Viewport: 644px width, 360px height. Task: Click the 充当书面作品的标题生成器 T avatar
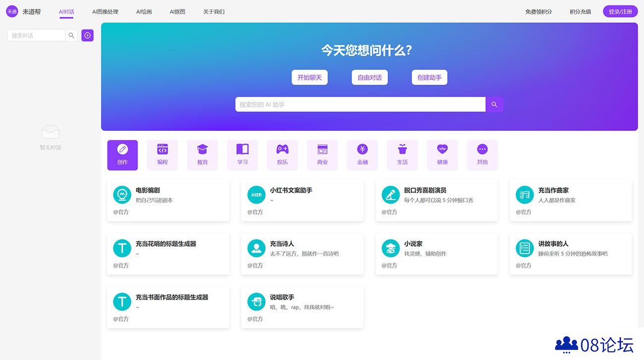pos(122,302)
